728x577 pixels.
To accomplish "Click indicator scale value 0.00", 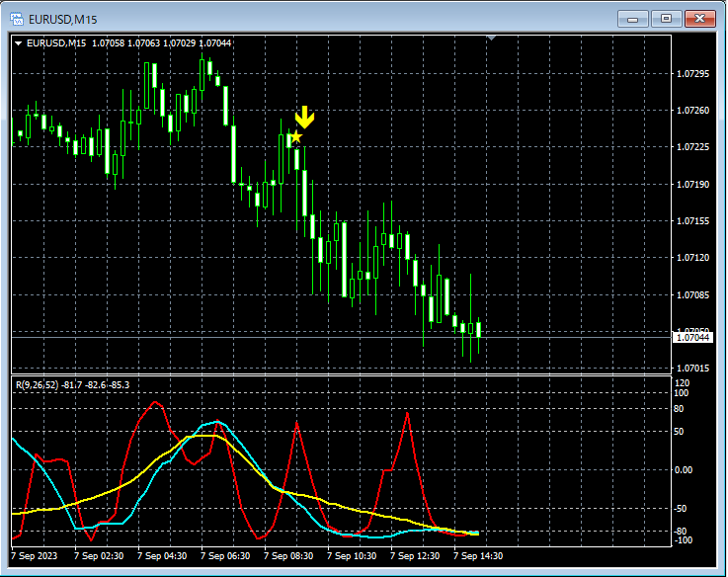I will point(683,469).
